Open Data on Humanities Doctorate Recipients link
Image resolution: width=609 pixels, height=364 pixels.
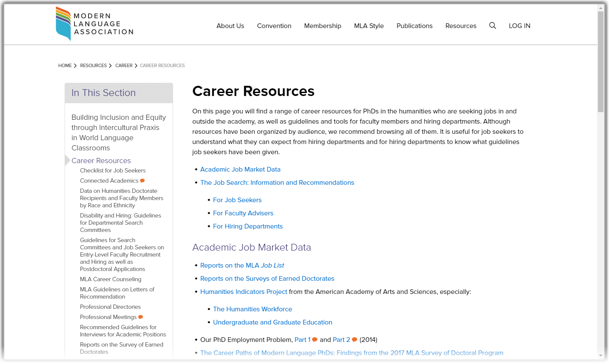pos(122,198)
